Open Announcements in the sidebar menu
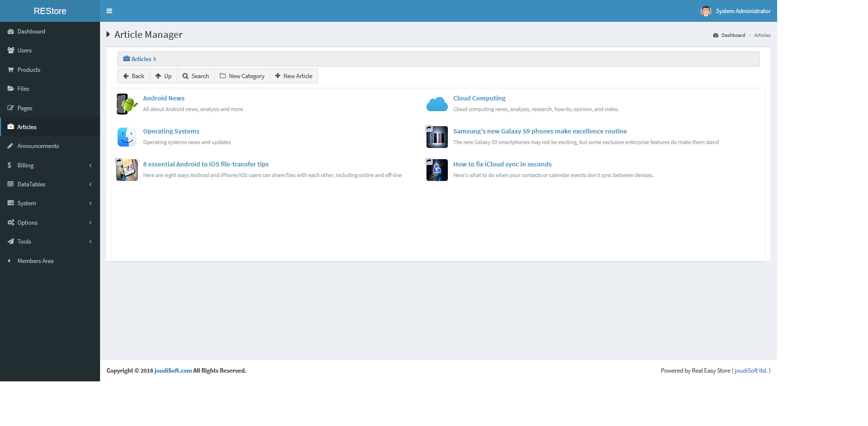Viewport: 868px width, 426px height. tap(50, 146)
